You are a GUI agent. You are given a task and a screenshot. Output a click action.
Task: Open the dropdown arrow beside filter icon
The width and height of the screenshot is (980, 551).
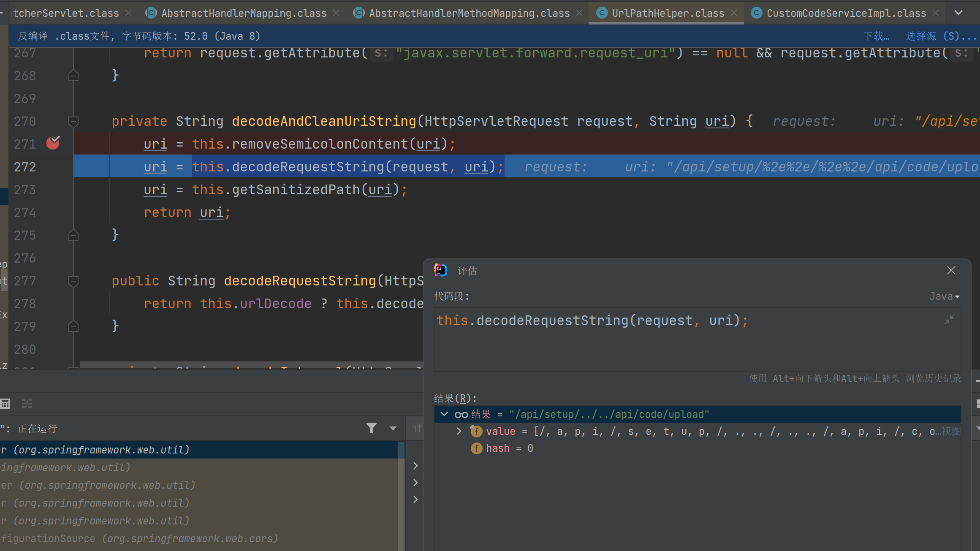click(393, 429)
